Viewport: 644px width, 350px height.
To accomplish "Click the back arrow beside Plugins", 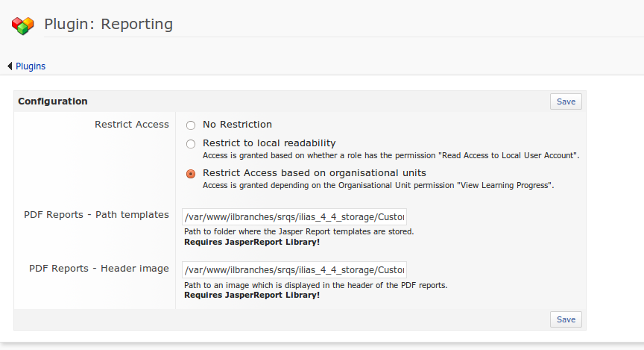I will [10, 66].
